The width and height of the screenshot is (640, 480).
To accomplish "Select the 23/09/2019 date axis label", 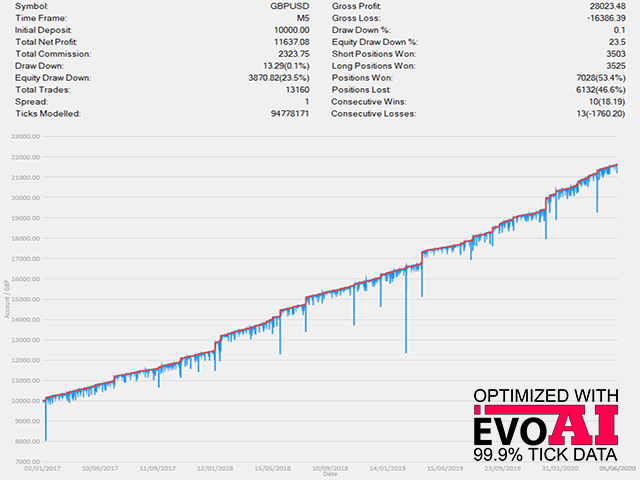I will 502,468.
